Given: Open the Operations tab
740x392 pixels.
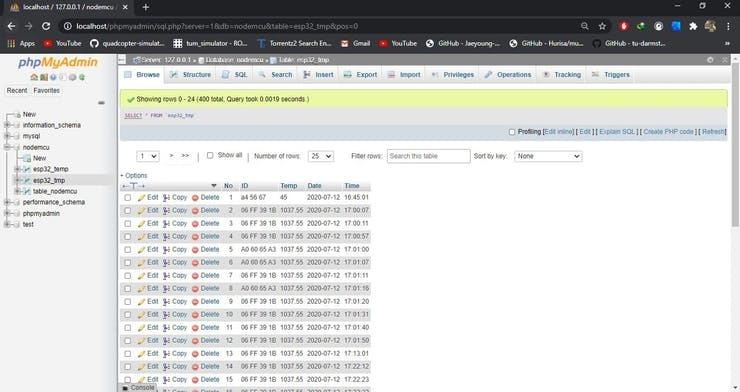Looking at the screenshot, I should [508, 75].
